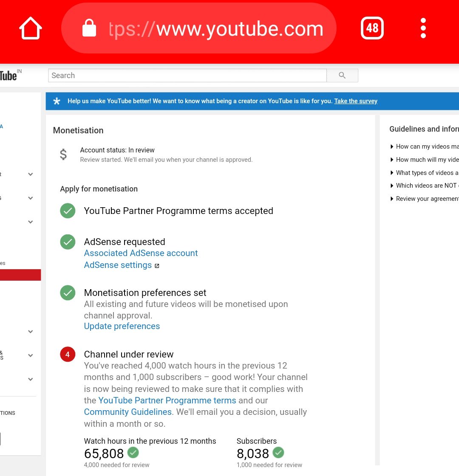Tap the browser home icon

[30, 28]
